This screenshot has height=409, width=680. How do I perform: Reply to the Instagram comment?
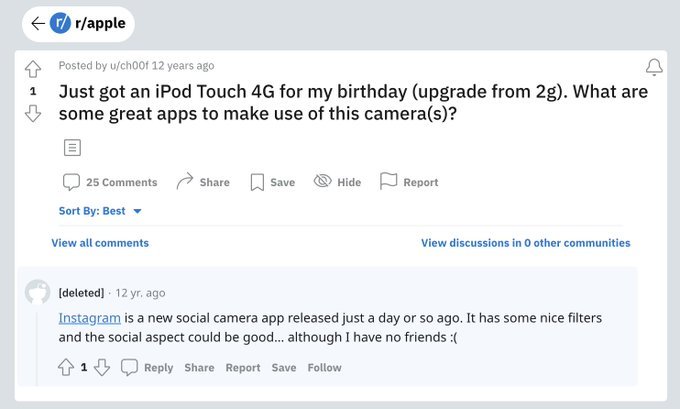coord(147,367)
